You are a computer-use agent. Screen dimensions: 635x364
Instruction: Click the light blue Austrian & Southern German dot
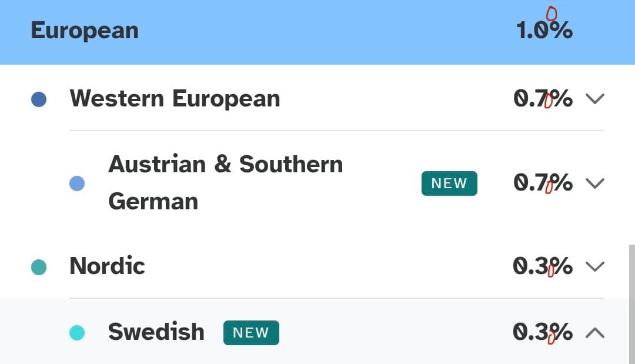(77, 183)
